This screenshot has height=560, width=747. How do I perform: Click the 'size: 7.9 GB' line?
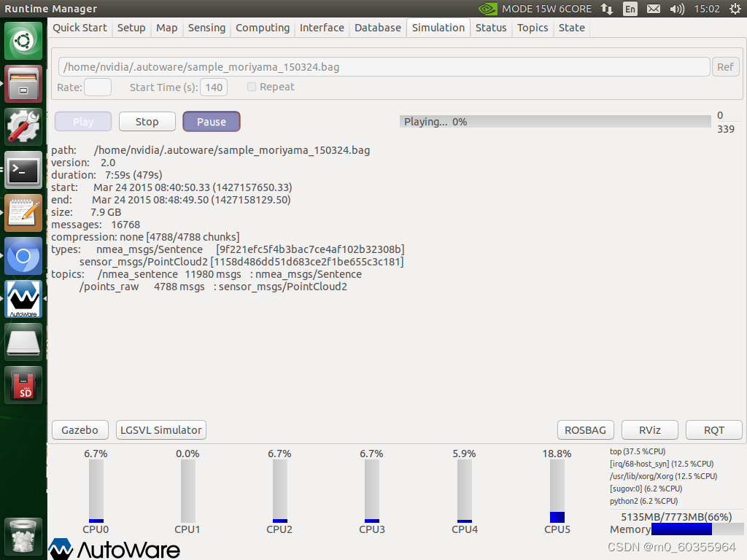point(86,212)
